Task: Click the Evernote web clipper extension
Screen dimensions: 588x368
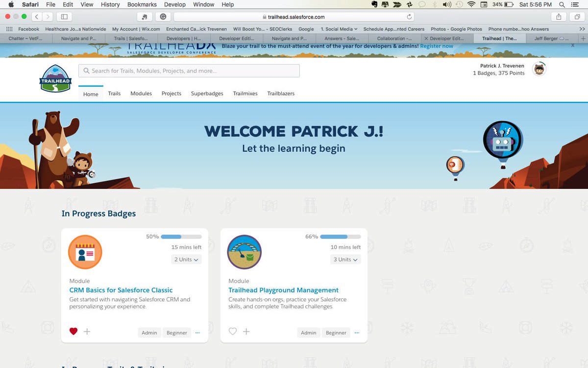Action: coord(144,17)
